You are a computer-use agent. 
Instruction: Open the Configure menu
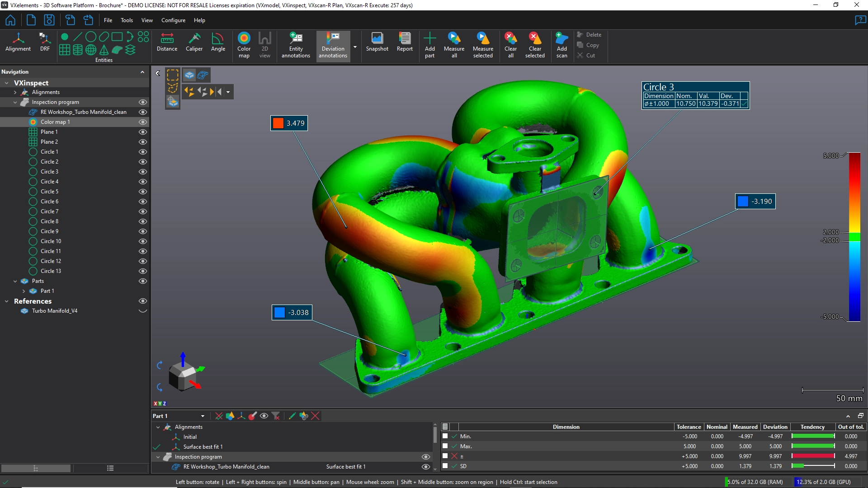pyautogui.click(x=173, y=20)
